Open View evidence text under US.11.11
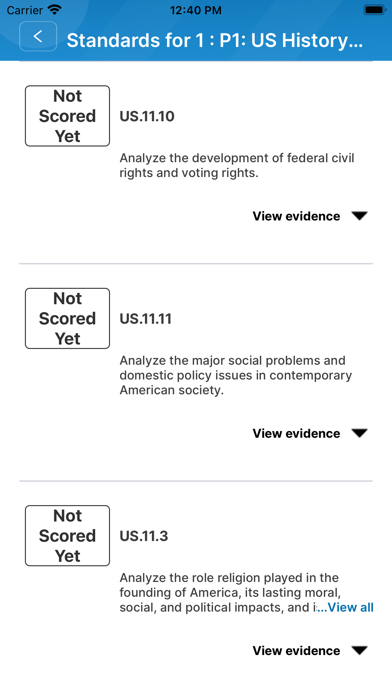Viewport: 392px width, 696px height. (x=296, y=433)
